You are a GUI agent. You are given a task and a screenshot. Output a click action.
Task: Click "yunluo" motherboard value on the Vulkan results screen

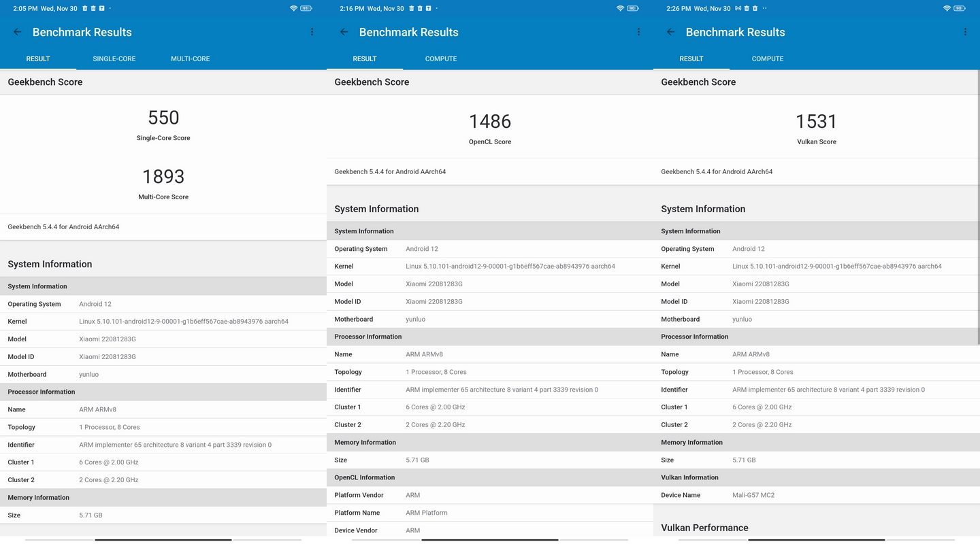[742, 319]
